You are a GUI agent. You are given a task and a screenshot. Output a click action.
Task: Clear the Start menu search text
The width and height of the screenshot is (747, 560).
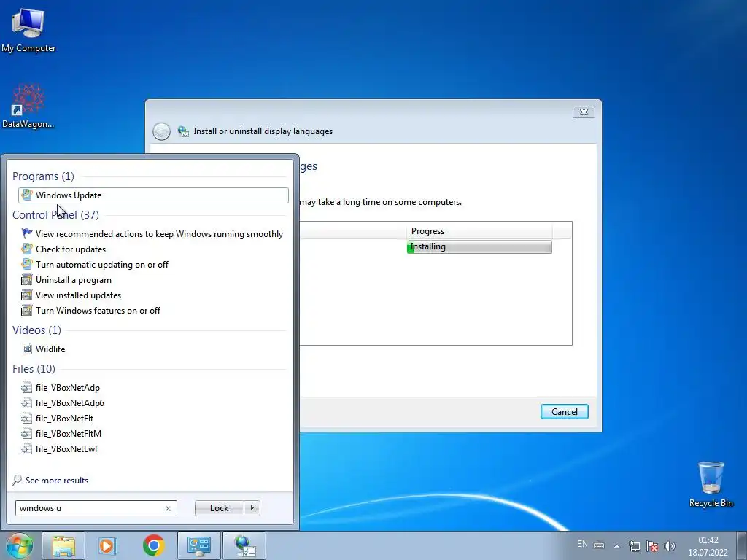[x=168, y=508]
